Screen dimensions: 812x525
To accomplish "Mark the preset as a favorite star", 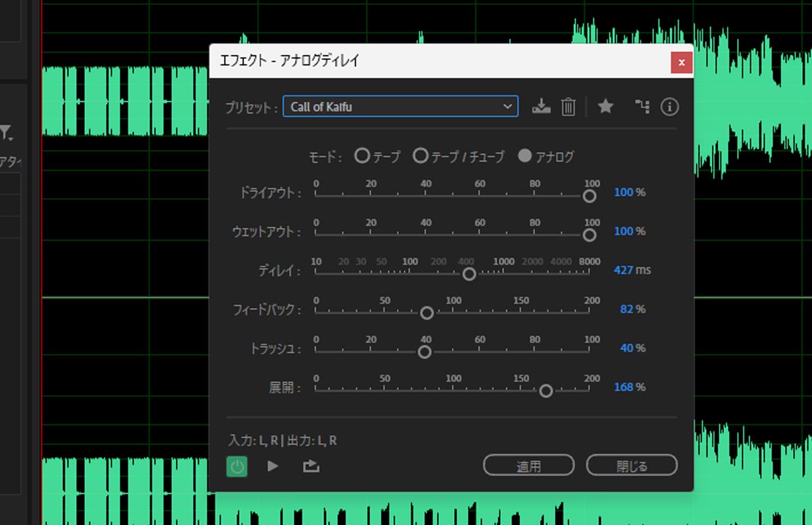I will (605, 106).
